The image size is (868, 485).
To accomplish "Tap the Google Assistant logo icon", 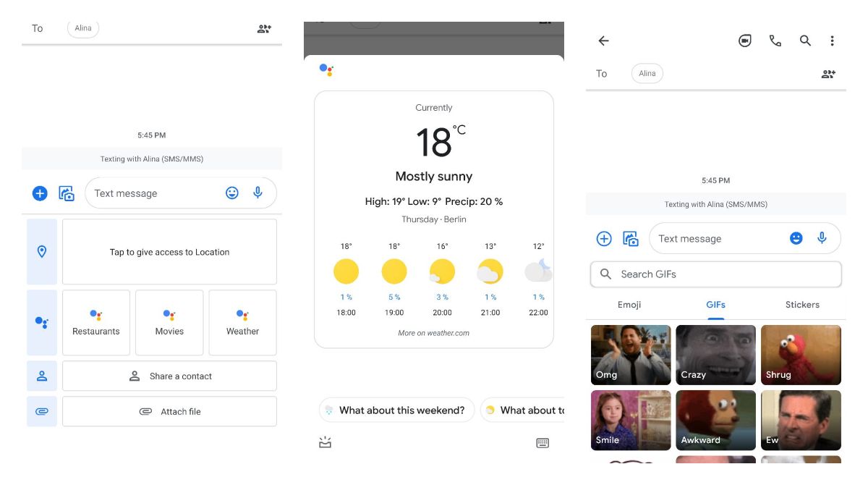I will [x=325, y=69].
